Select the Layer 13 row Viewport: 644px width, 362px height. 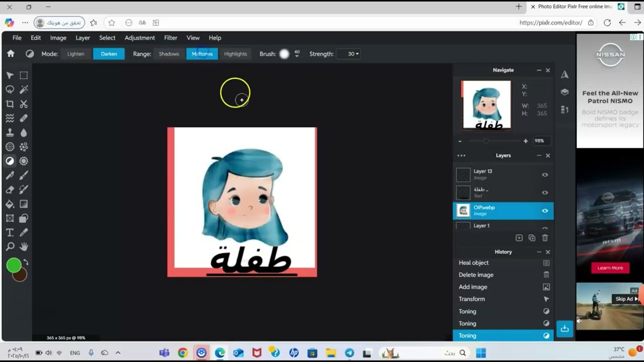tap(503, 174)
